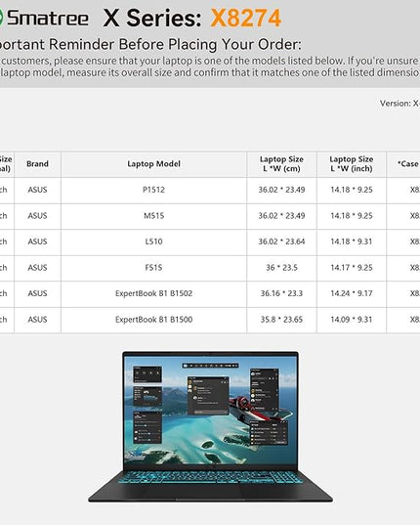Click the Smatree brand logo text
The image size is (420, 525).
[x=48, y=18]
